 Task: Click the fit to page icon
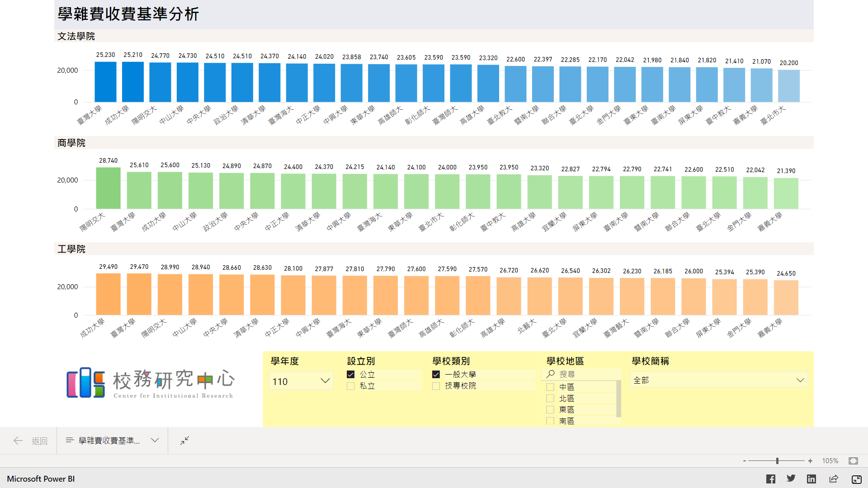click(x=853, y=461)
